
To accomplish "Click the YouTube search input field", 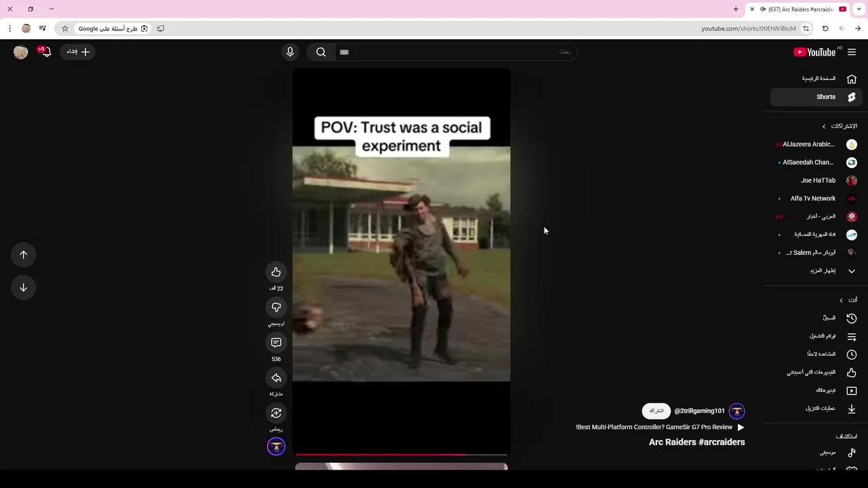I will pos(455,52).
